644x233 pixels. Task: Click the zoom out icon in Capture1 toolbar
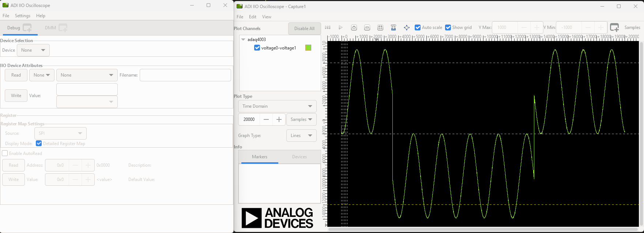coord(367,27)
